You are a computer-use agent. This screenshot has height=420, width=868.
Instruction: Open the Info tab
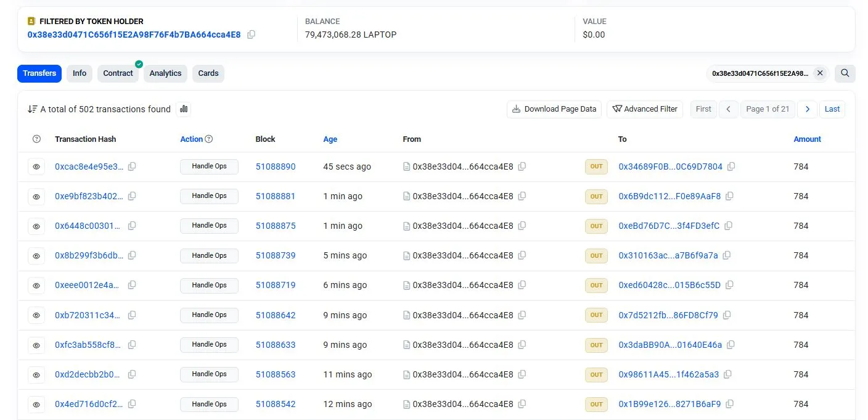[80, 73]
